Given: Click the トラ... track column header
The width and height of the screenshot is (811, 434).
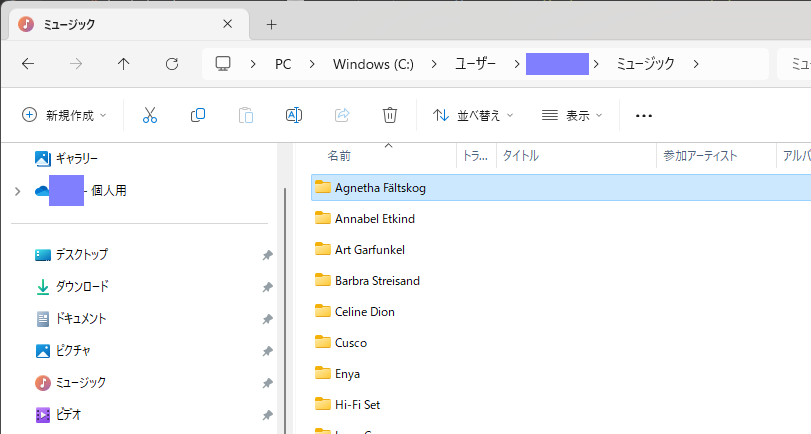Looking at the screenshot, I should (476, 156).
